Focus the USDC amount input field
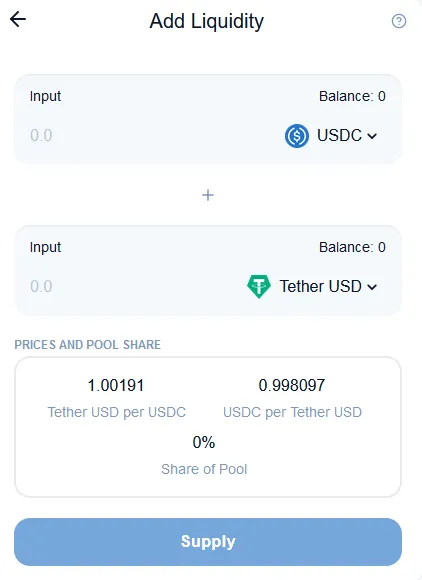The height and width of the screenshot is (580, 422). click(148, 135)
